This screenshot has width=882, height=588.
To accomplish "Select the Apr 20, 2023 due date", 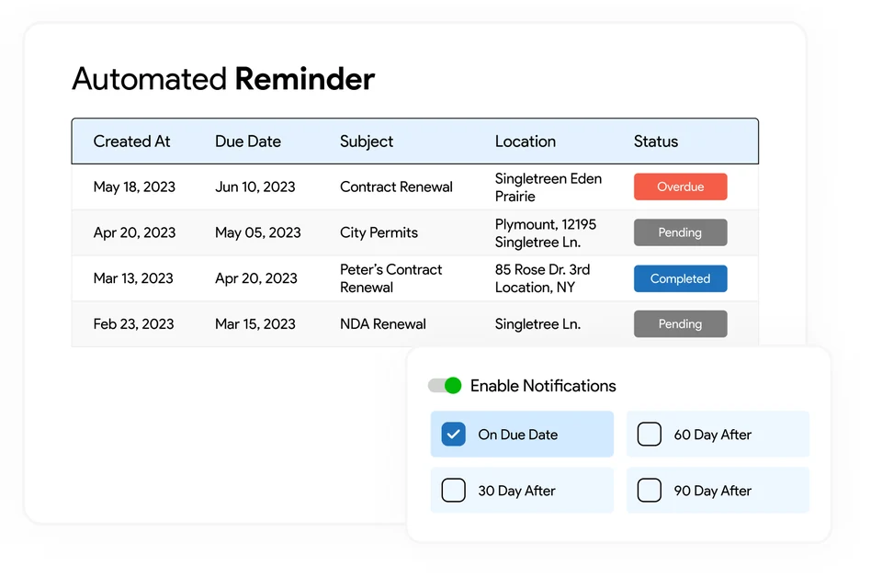I will point(256,278).
